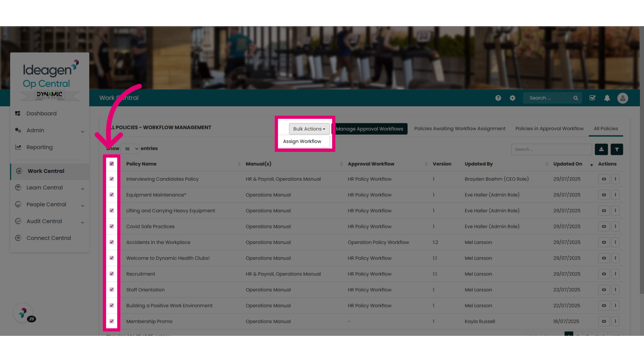Open the Ideagen assistant widget with badge 29
Image resolution: width=644 pixels, height=362 pixels.
tap(23, 313)
